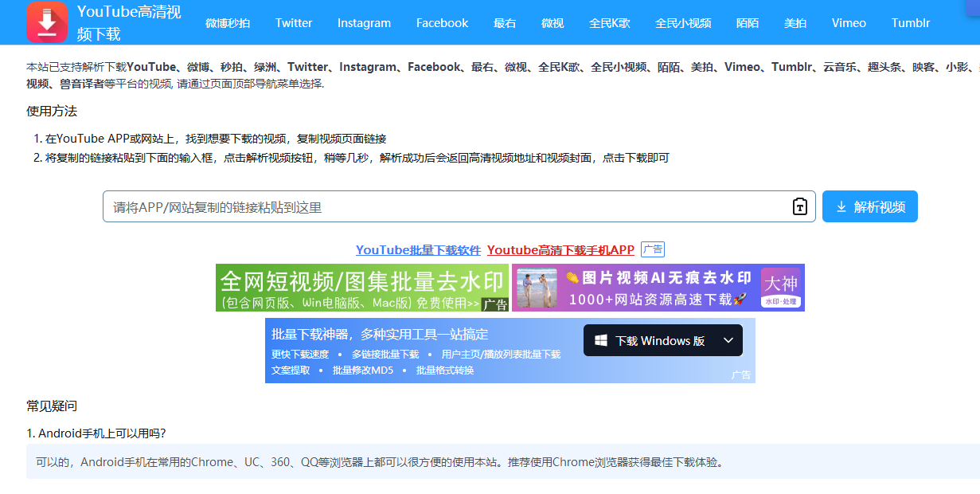Image resolution: width=980 pixels, height=494 pixels.
Task: Expand the 下载 Windows 版 chevron dropdown
Action: point(728,340)
